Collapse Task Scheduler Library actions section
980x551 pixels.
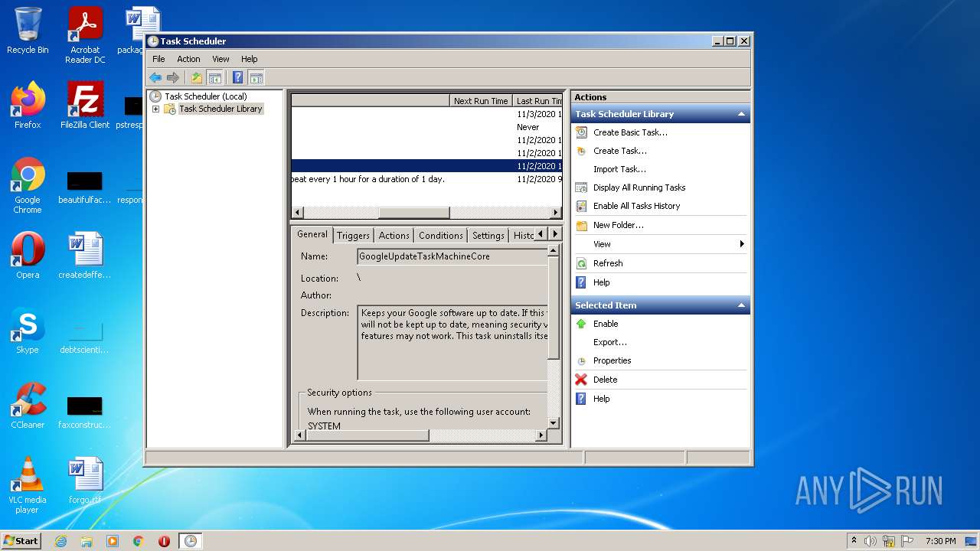pyautogui.click(x=741, y=114)
